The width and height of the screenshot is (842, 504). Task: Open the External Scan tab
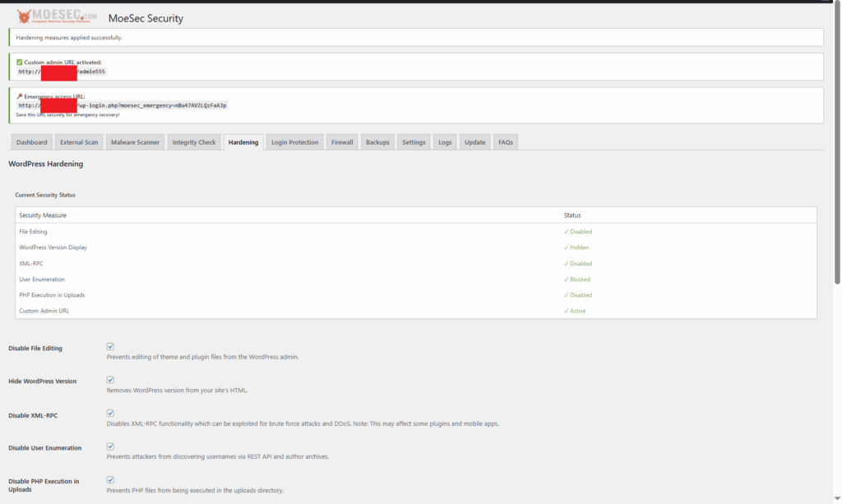click(x=79, y=141)
